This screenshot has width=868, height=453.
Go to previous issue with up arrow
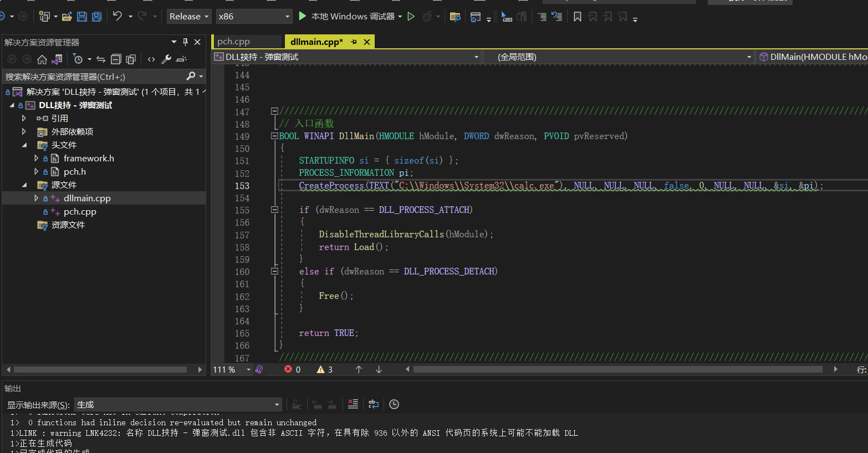pyautogui.click(x=359, y=369)
